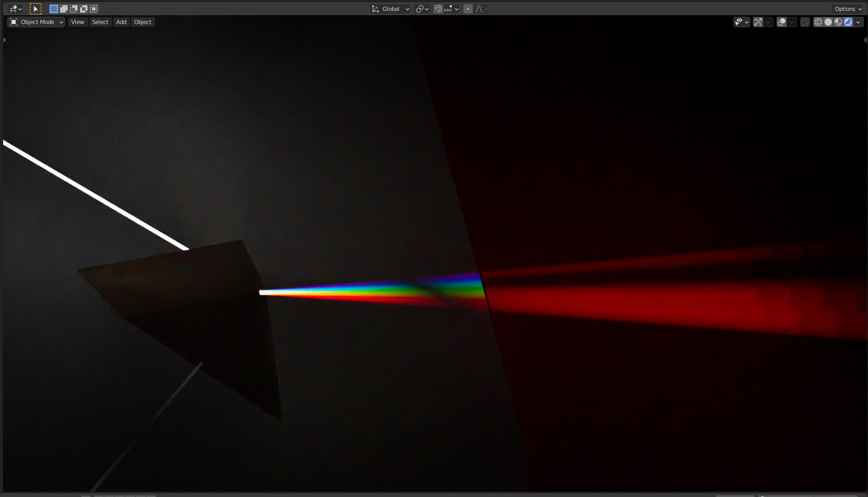
Task: Open the pivot point selector
Action: pyautogui.click(x=422, y=9)
